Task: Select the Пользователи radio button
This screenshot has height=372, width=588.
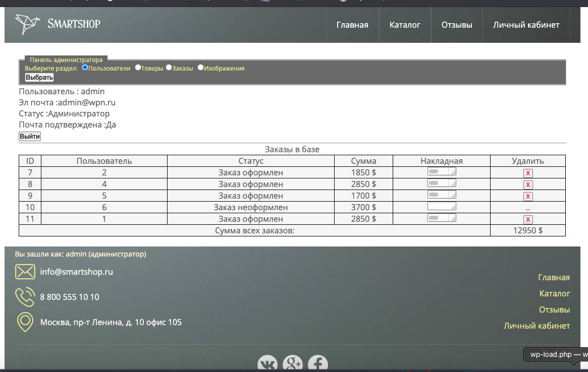Action: [x=85, y=68]
